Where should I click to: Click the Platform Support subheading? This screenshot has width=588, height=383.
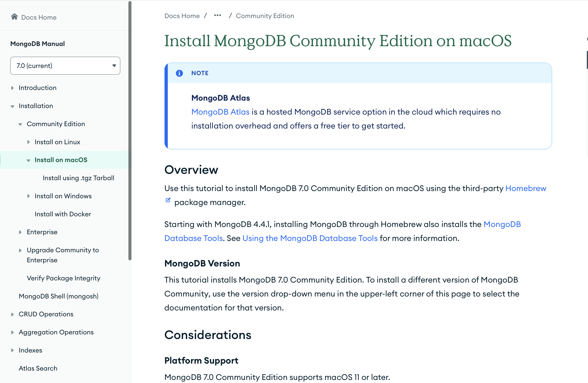pyautogui.click(x=201, y=361)
